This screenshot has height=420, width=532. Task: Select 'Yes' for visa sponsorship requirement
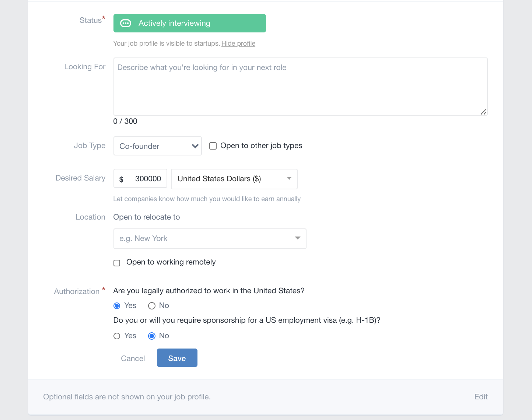[117, 336]
